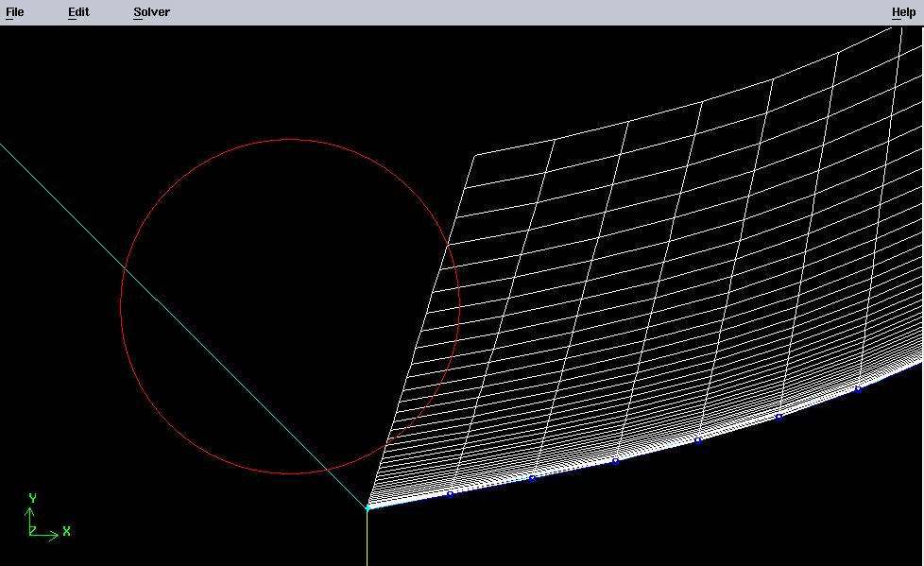The image size is (924, 566).
Task: Select the red circle's topmost point
Action: 290,140
